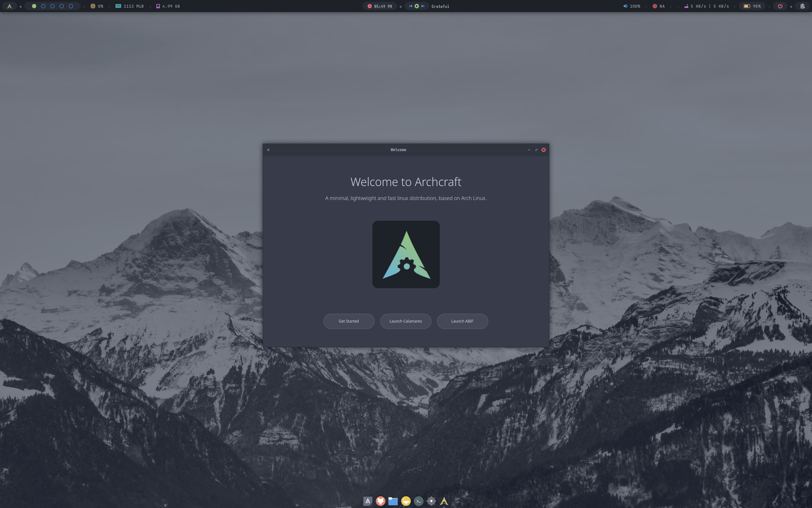Click the 0% CPU usage value
The height and width of the screenshot is (508, 812).
coord(101,6)
